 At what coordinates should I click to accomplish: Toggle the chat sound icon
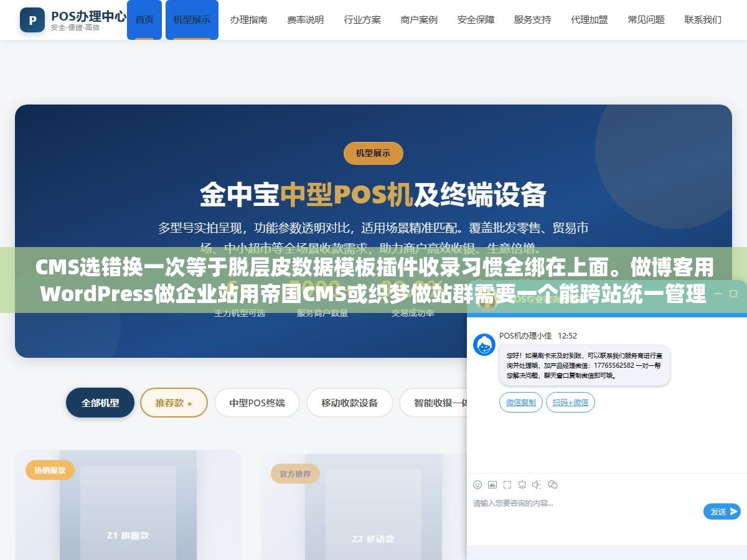tap(537, 484)
